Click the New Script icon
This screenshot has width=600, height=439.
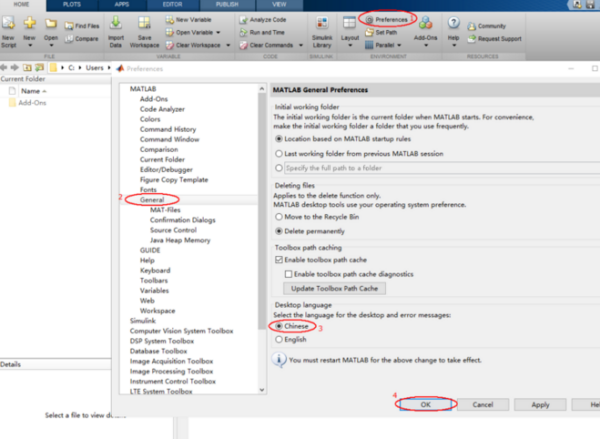click(8, 23)
